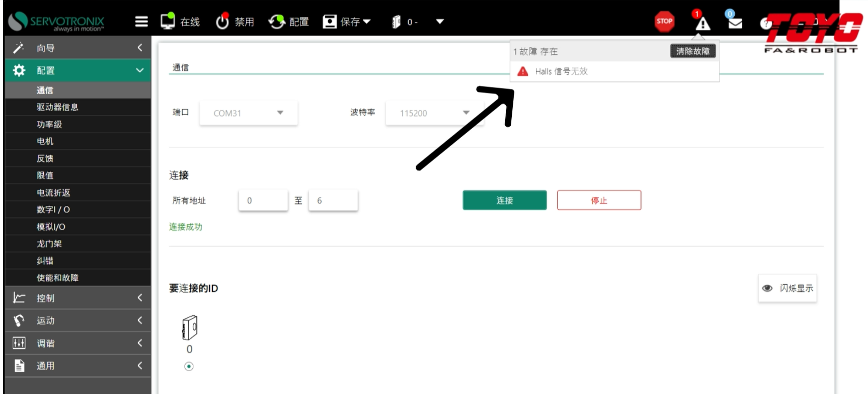This screenshot has height=394, width=868.
Task: Click the 清除故障 clear fault button
Action: pos(692,51)
